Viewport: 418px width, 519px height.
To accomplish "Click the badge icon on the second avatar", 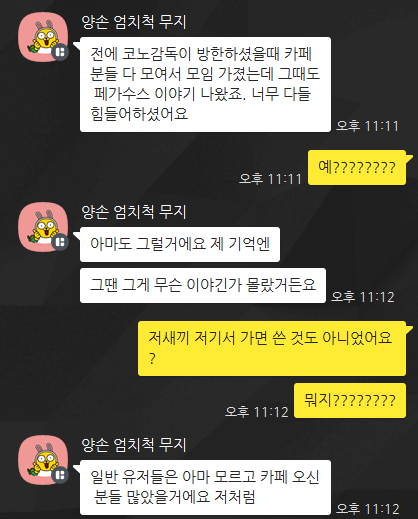I will (60, 242).
